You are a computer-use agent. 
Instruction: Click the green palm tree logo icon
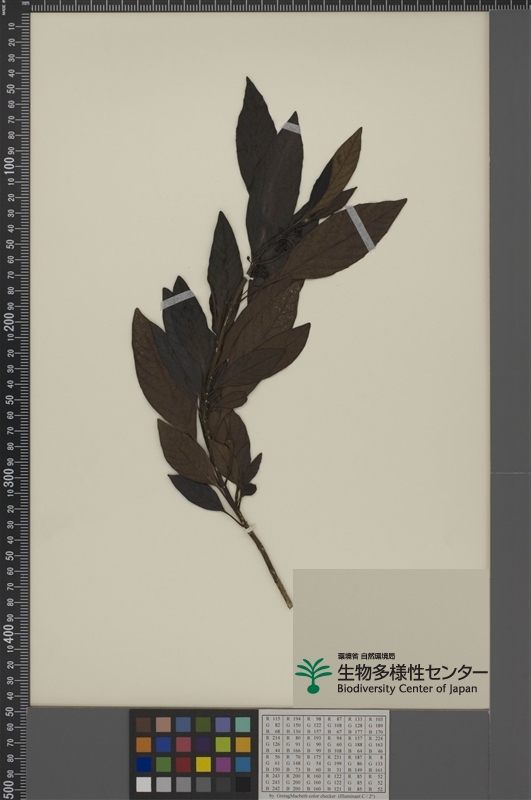tap(313, 676)
